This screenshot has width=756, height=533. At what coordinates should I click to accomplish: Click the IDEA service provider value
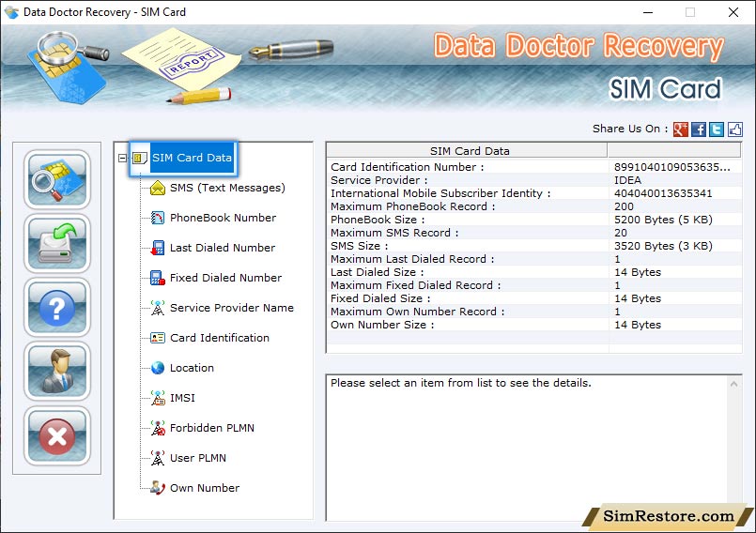click(627, 180)
